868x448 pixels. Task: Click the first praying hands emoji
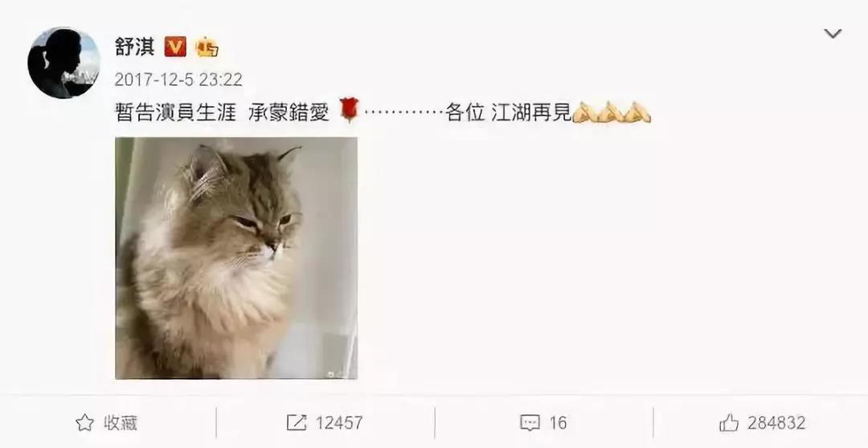[x=584, y=112]
